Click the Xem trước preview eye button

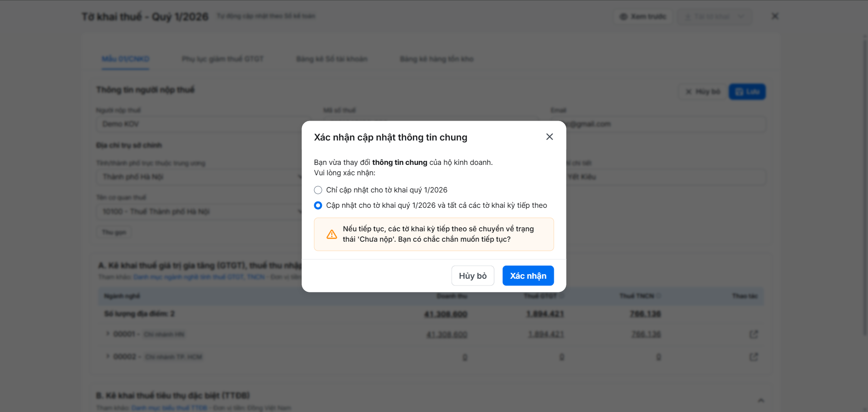click(643, 17)
